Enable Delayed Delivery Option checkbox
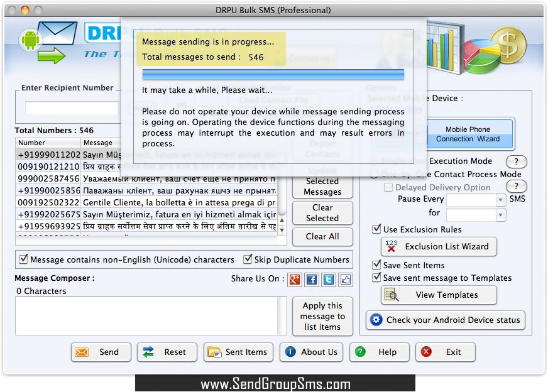548x392 pixels. pyautogui.click(x=388, y=187)
